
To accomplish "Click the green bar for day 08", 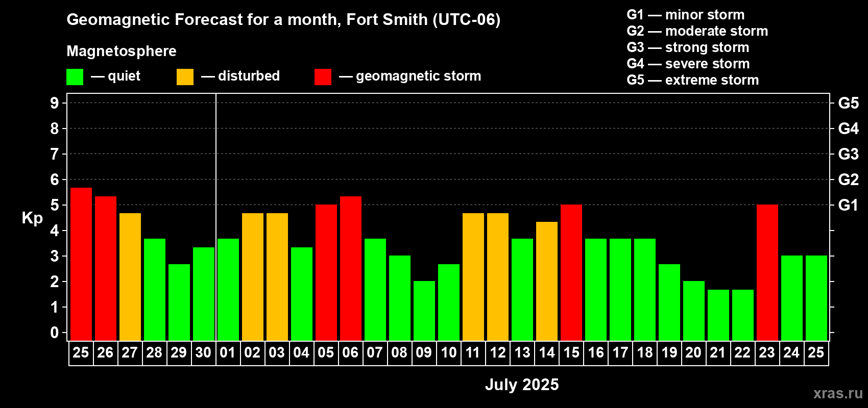I will [x=400, y=298].
